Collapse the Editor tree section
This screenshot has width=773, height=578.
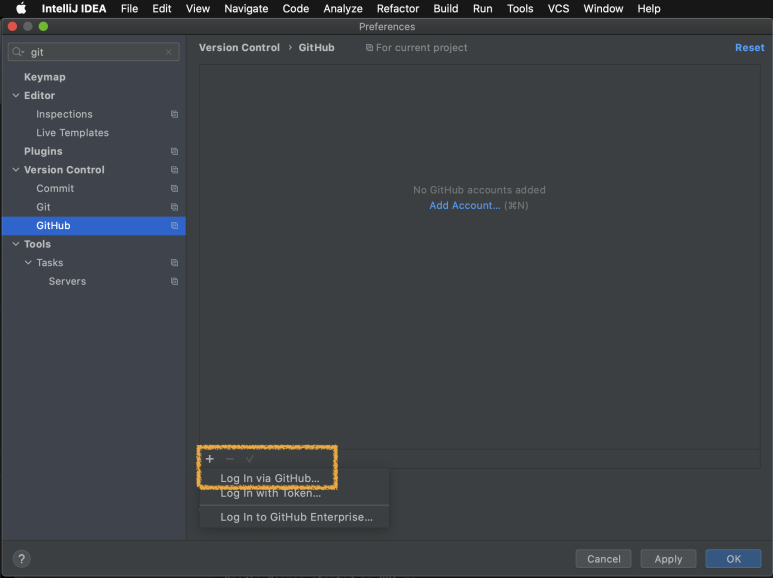click(16, 96)
